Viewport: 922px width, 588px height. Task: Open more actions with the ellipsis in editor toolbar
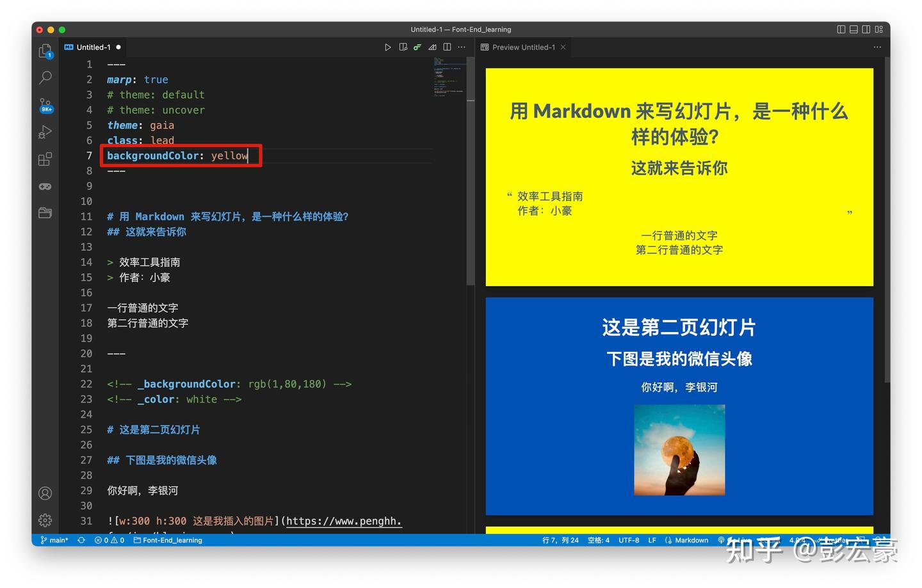462,47
